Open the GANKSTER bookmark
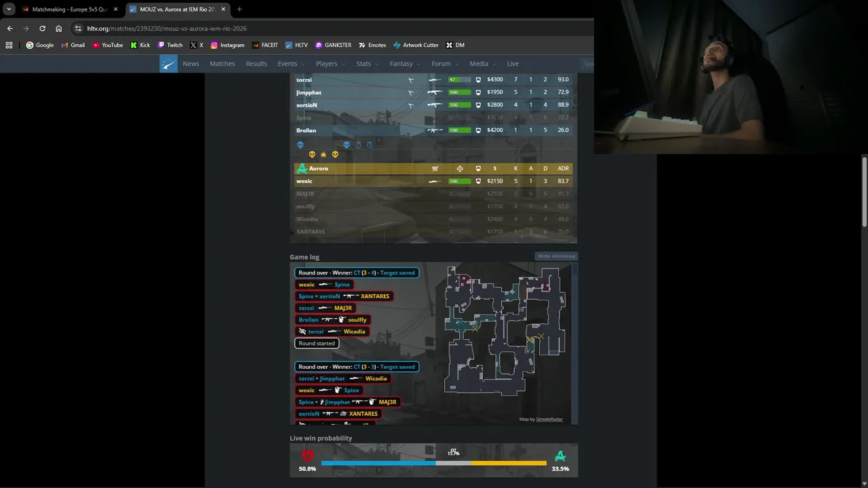The width and height of the screenshot is (868, 488). [x=334, y=45]
